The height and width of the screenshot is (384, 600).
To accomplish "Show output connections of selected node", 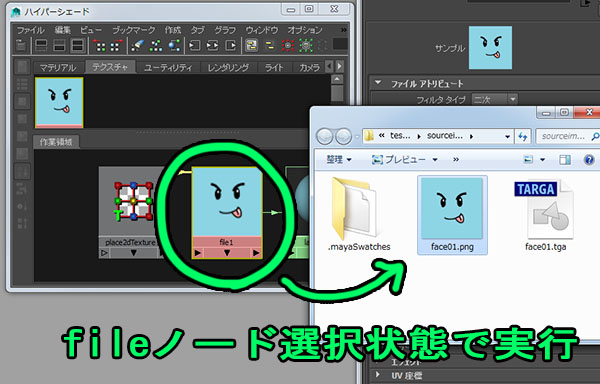I will click(231, 46).
